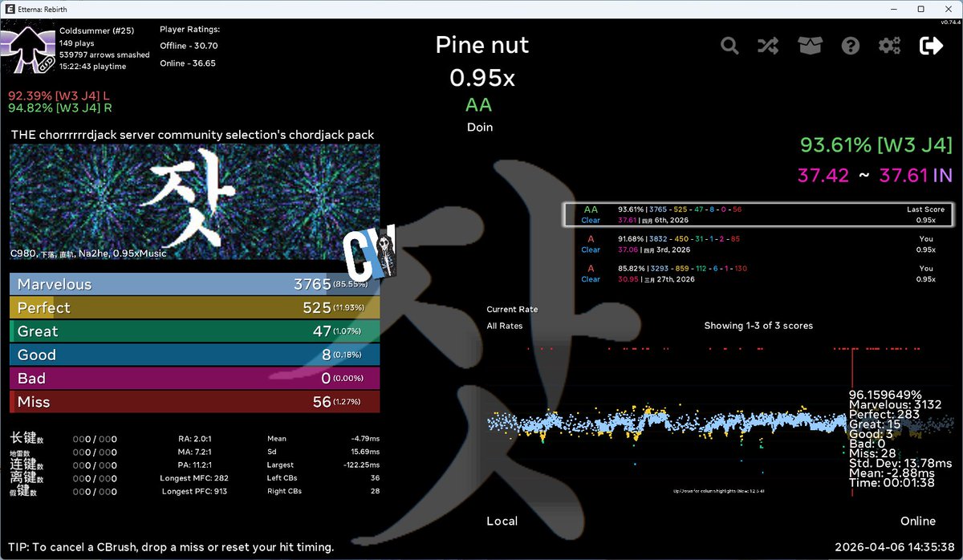Click the 0.95x rate text
This screenshot has width=963, height=560.
click(x=481, y=77)
